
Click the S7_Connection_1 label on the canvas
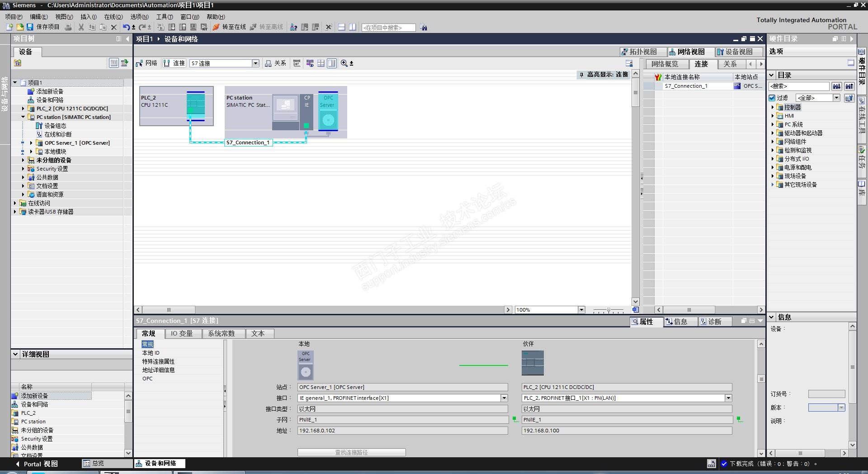pyautogui.click(x=248, y=142)
